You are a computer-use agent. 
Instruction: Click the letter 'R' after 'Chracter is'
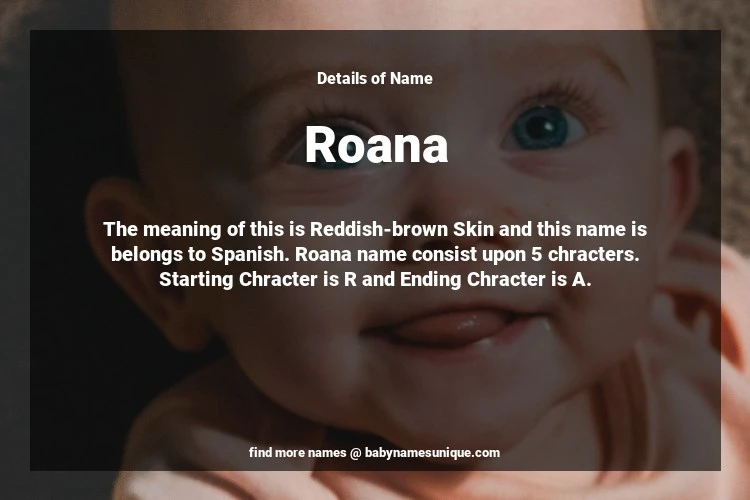pyautogui.click(x=350, y=279)
